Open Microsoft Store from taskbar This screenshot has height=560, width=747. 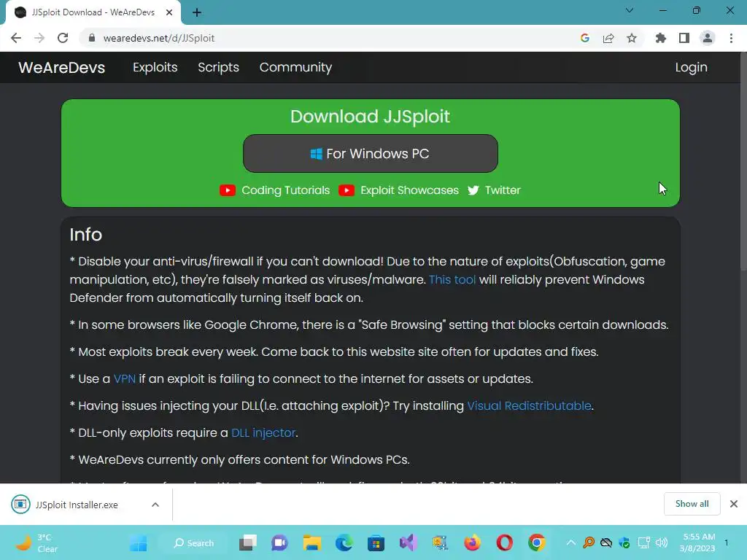tap(376, 542)
